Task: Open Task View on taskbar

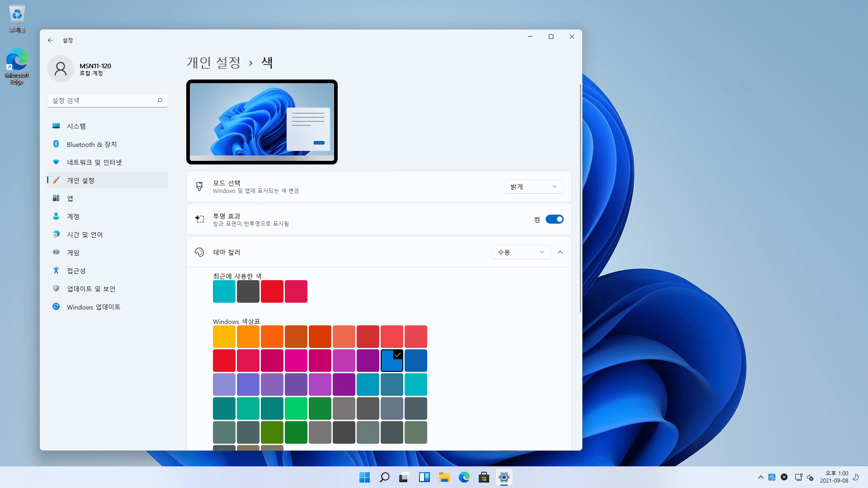Action: click(404, 477)
